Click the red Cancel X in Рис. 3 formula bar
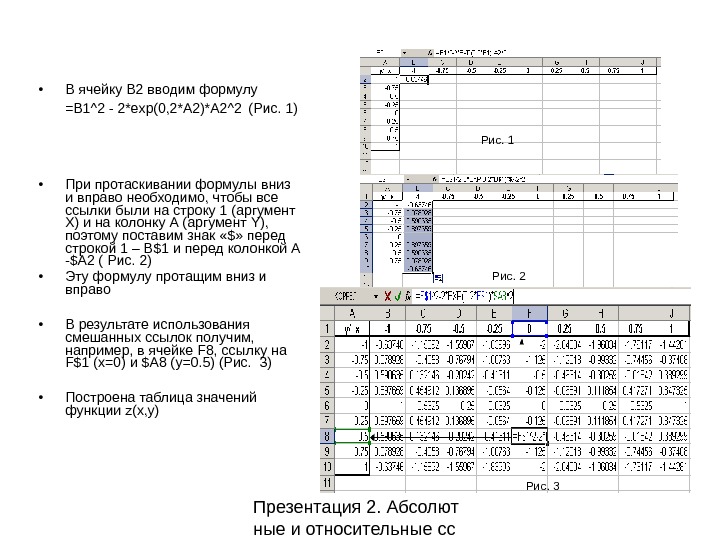The width and height of the screenshot is (720, 540). click(388, 296)
